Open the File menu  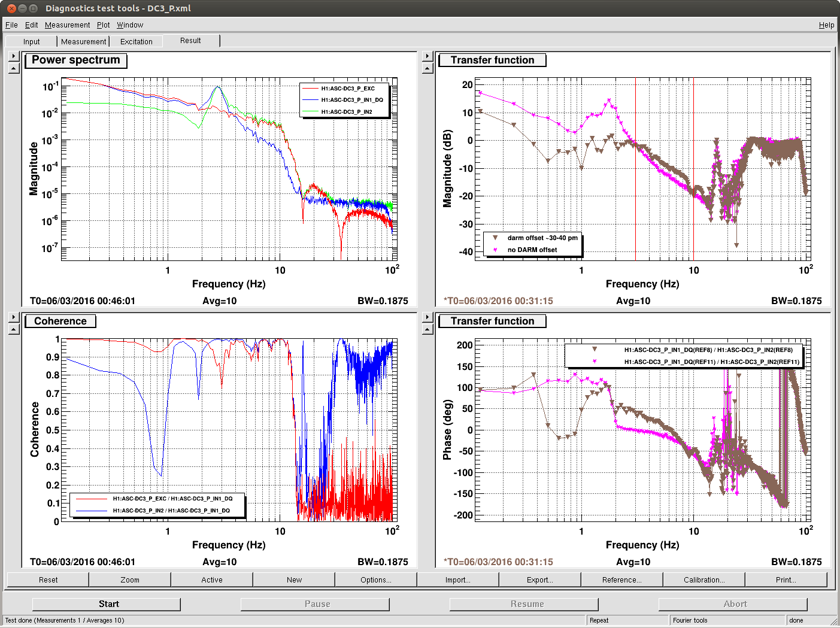(x=11, y=25)
